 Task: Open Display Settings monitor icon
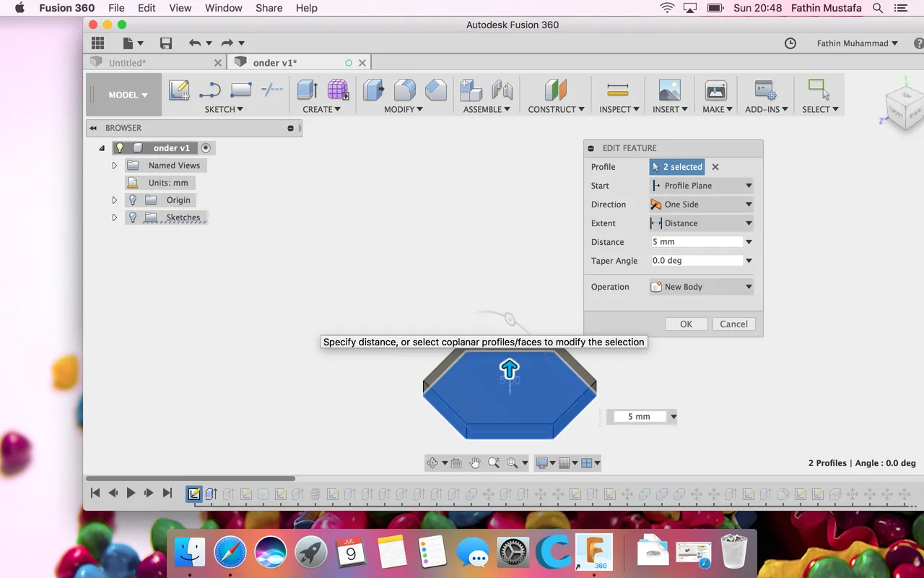click(542, 463)
